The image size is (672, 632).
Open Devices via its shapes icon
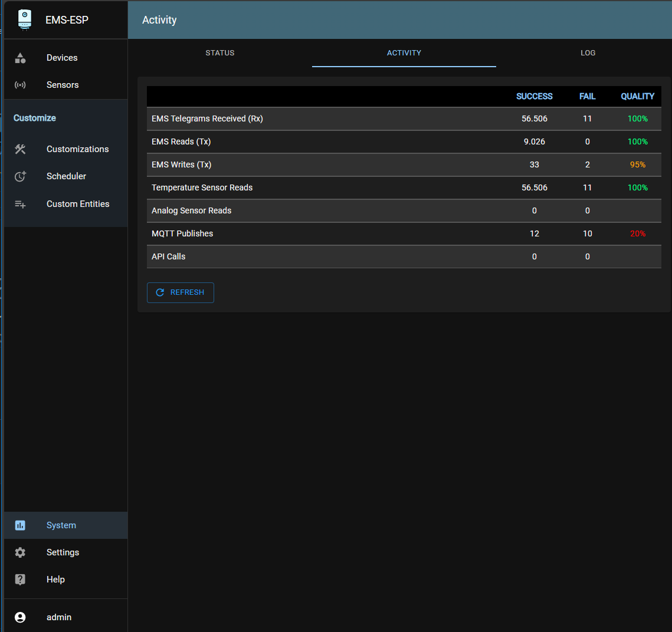click(x=20, y=58)
